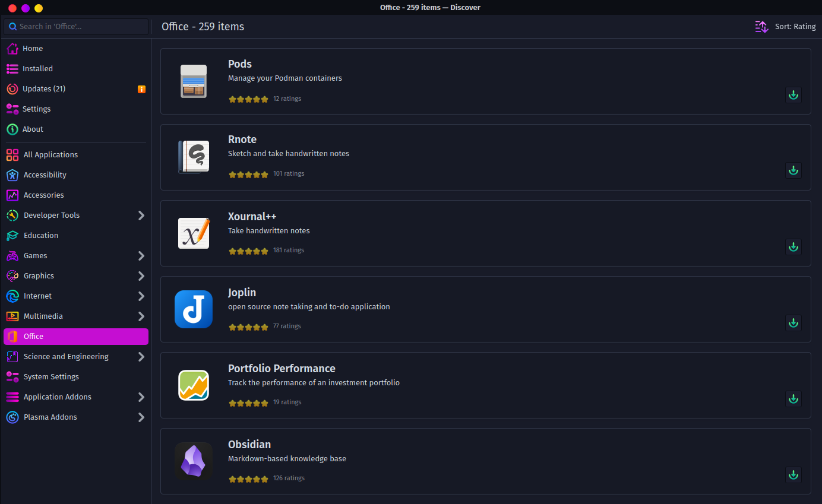Open the Pods title text
The height and width of the screenshot is (504, 822).
pos(240,64)
